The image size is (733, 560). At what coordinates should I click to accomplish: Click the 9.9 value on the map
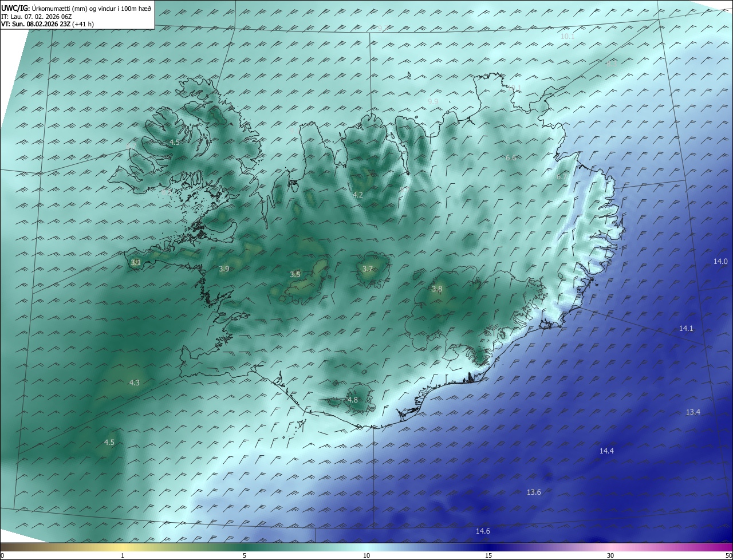pyautogui.click(x=433, y=102)
